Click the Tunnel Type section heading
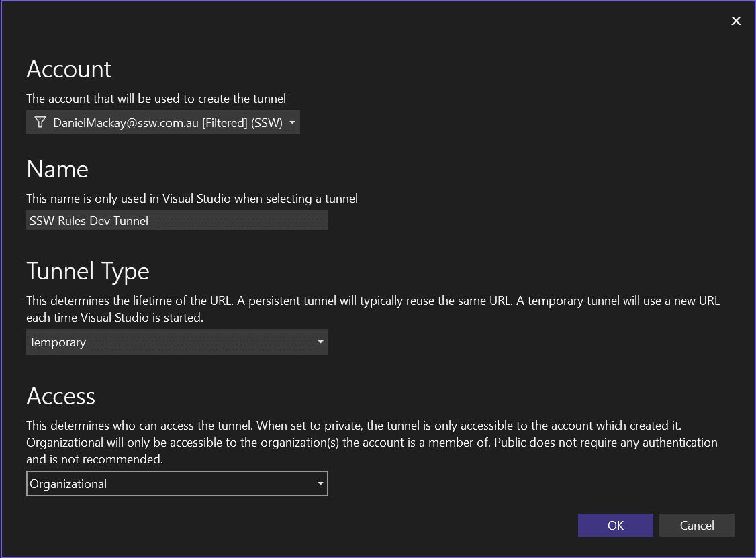Viewport: 756px width, 558px height. pos(88,271)
